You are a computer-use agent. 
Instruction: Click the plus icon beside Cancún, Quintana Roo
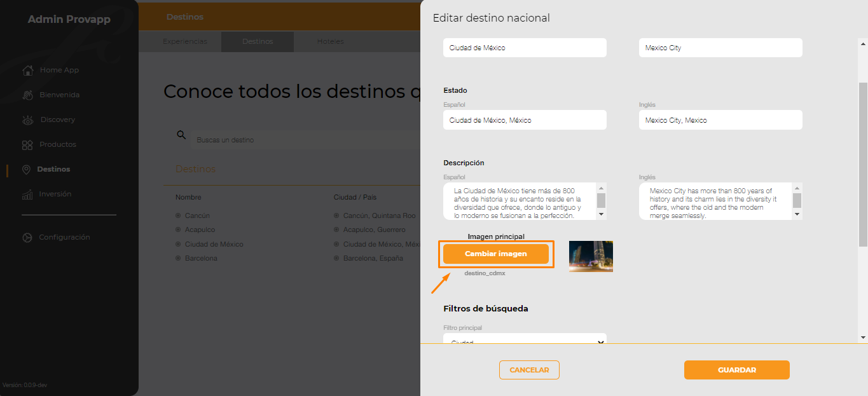coord(336,215)
